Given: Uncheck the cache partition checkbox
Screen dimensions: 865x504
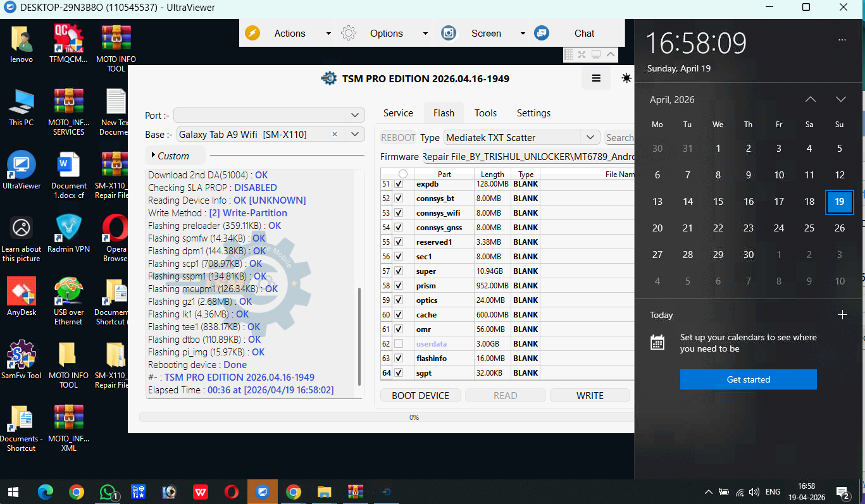Looking at the screenshot, I should [399, 315].
